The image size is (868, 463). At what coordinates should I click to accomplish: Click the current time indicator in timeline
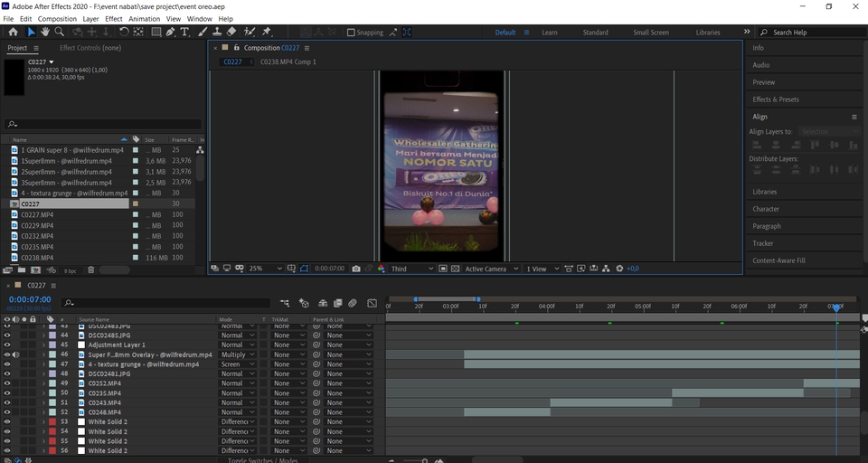tap(836, 307)
